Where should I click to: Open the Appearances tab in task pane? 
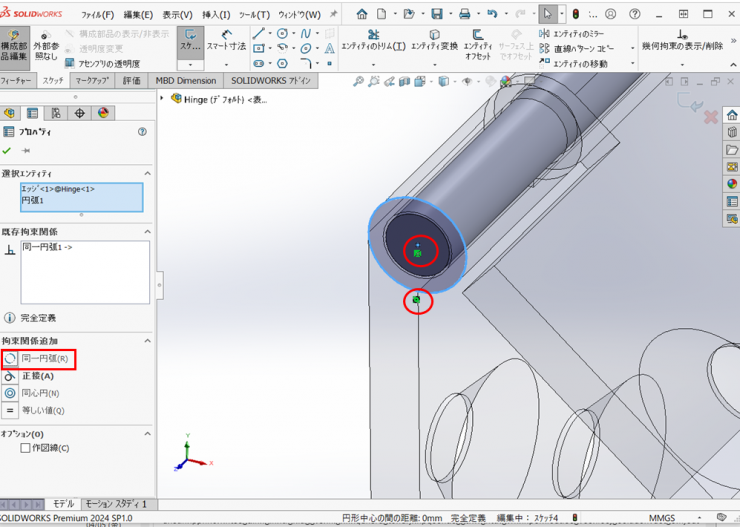pyautogui.click(x=732, y=184)
